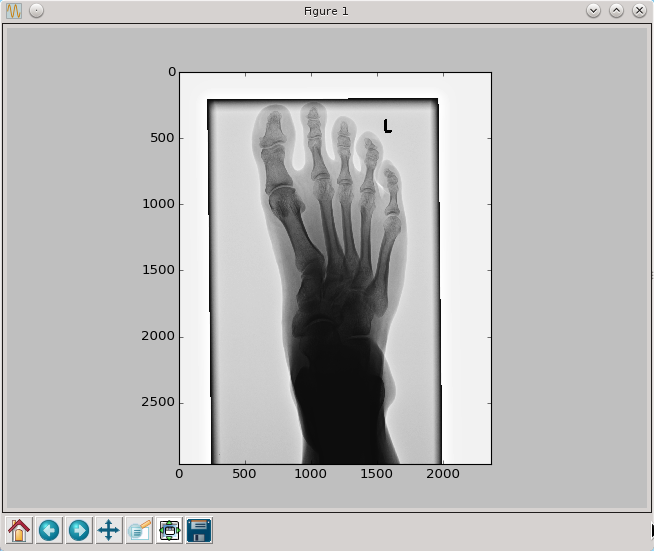This screenshot has width=654, height=551.
Task: Open Configure subplots dialog
Action: coord(169,530)
